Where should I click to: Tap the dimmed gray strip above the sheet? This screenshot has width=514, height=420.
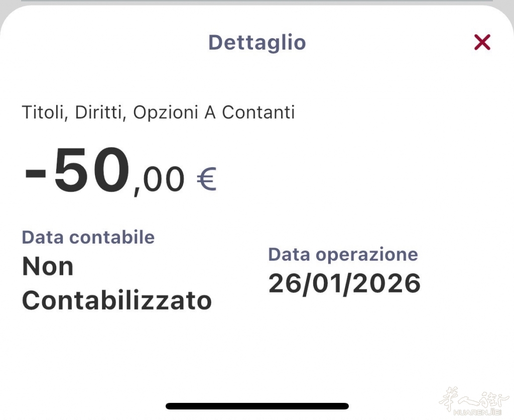[257, 2]
